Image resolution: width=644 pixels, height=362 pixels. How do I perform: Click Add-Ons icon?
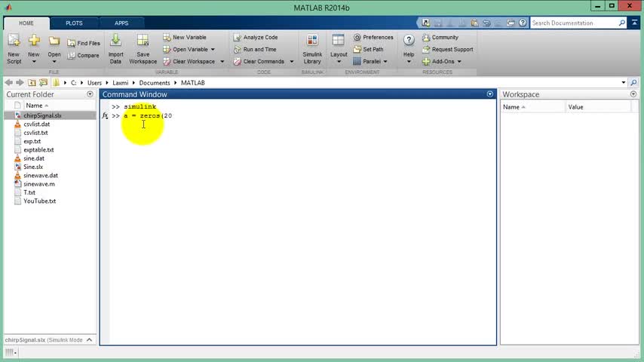[x=426, y=62]
